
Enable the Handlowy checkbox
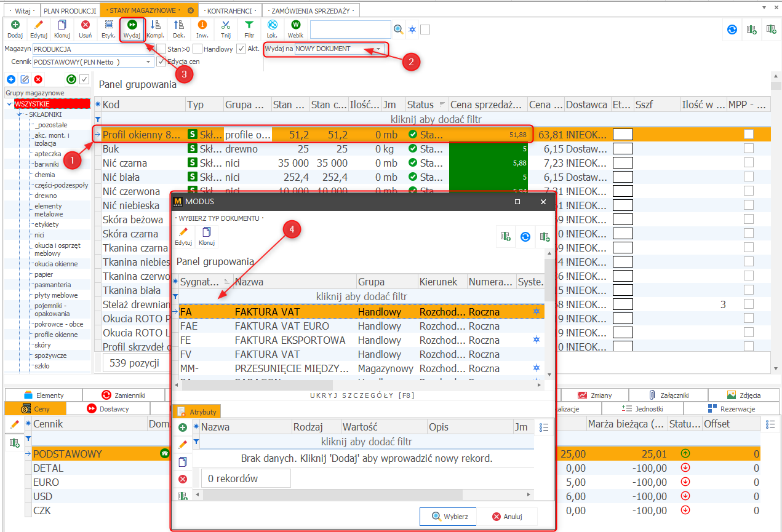(x=197, y=49)
